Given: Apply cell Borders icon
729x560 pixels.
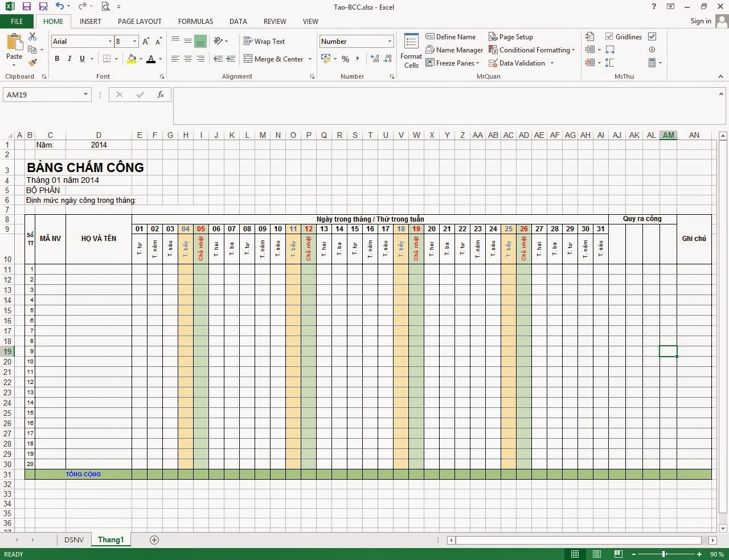Looking at the screenshot, I should click(x=107, y=59).
